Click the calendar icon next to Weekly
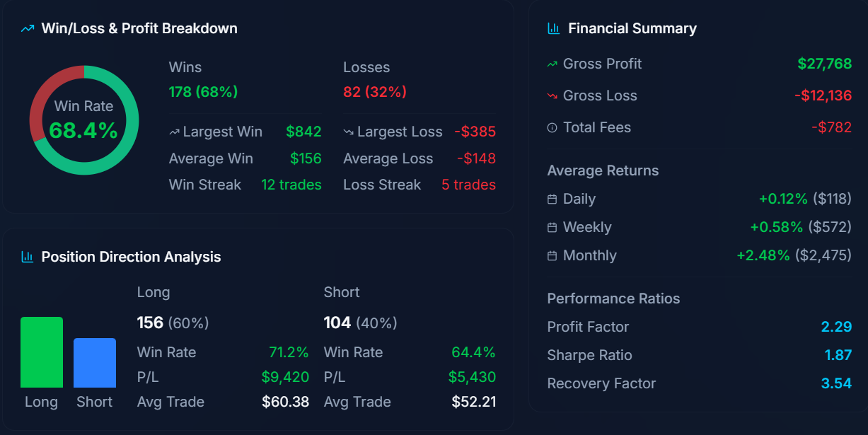 [552, 228]
